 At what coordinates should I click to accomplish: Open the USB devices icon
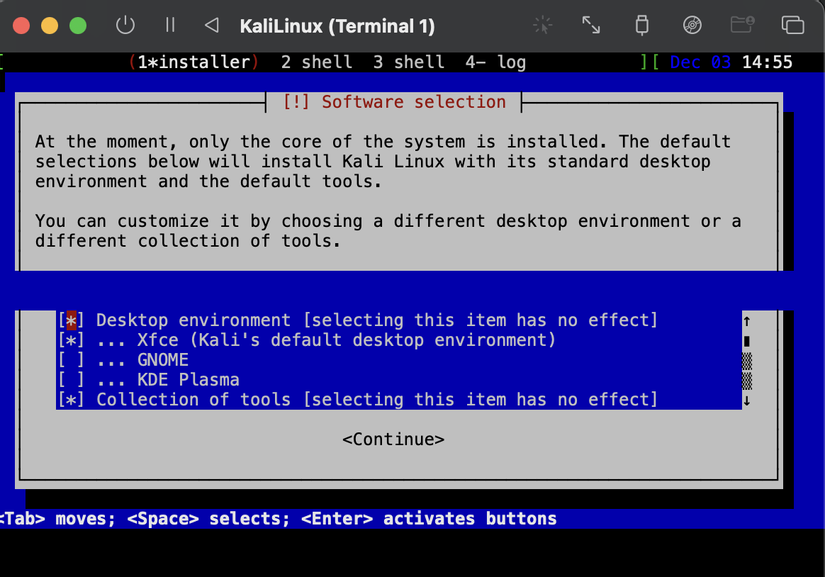641,25
